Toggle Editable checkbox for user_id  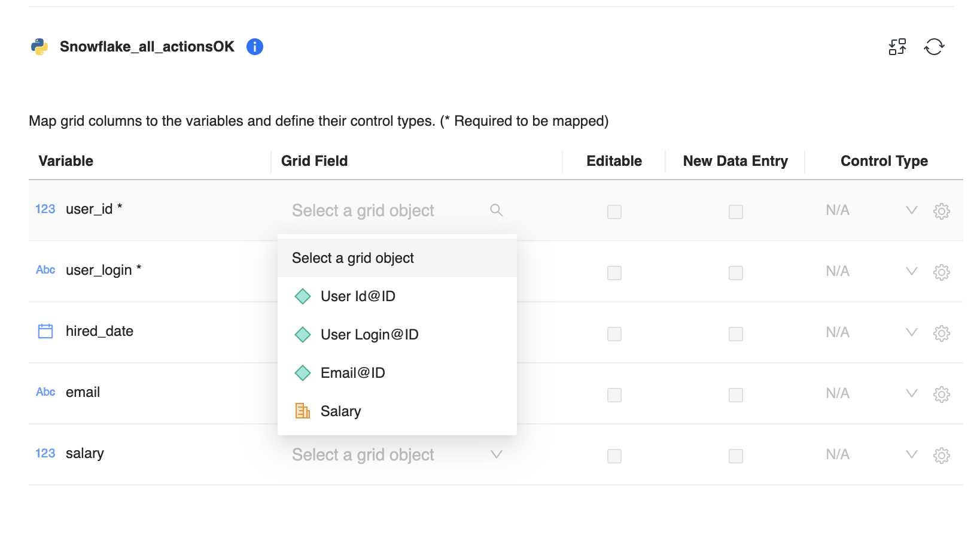coord(614,212)
